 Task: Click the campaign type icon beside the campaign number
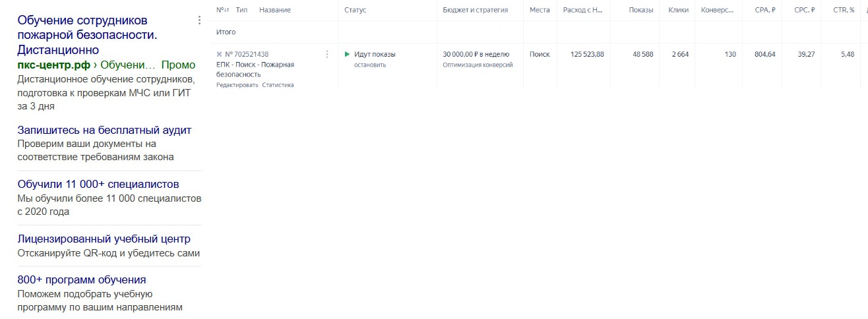[220, 55]
